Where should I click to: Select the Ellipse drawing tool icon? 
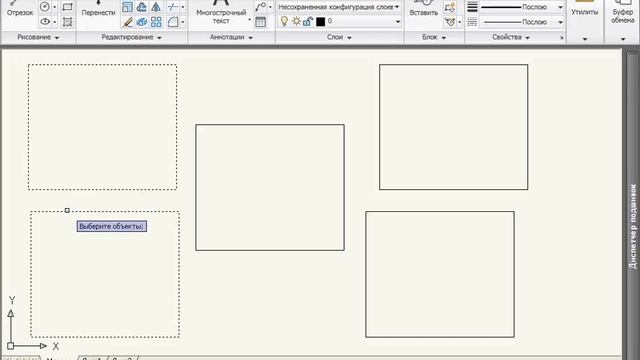[x=45, y=22]
